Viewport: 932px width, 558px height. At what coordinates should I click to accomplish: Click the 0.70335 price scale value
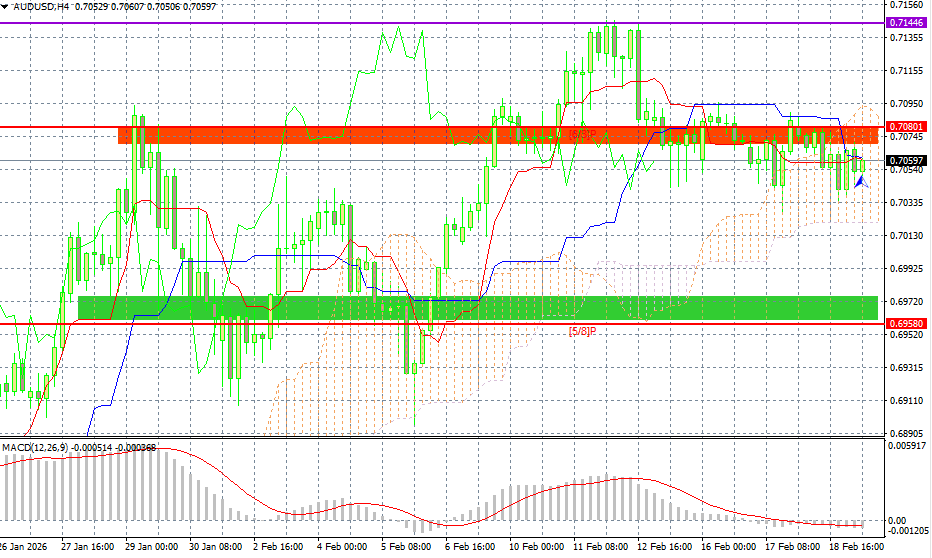click(906, 203)
